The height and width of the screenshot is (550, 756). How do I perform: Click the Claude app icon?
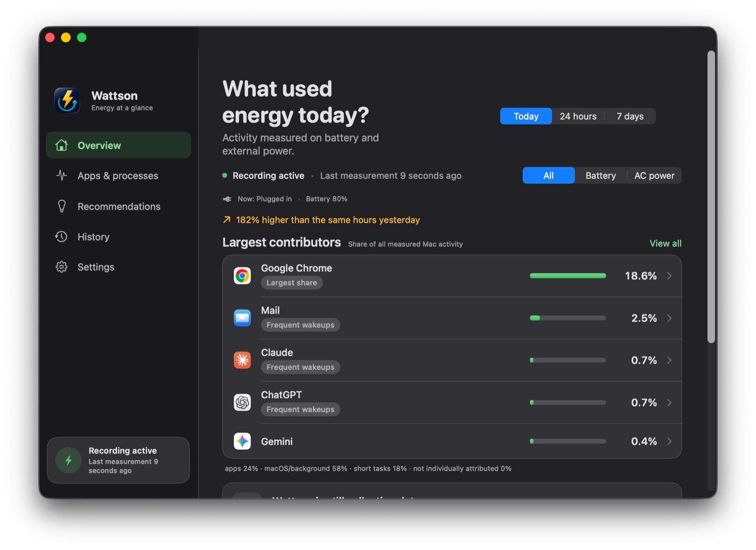tap(242, 360)
